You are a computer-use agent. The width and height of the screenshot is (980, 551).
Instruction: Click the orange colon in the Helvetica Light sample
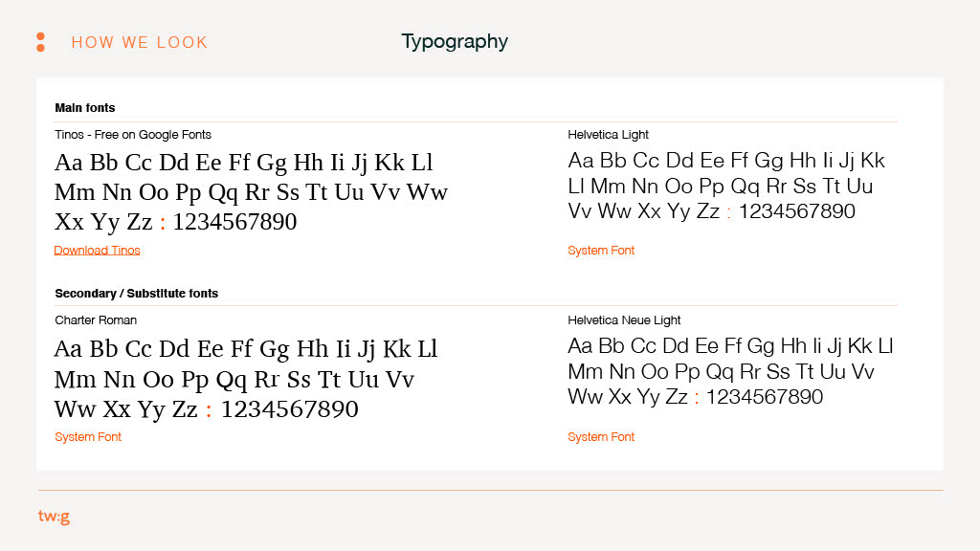click(x=728, y=212)
